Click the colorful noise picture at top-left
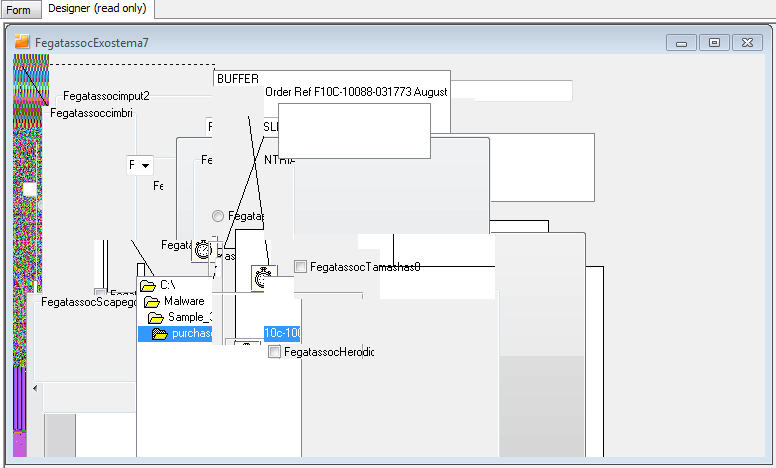The height and width of the screenshot is (468, 776). [31, 80]
